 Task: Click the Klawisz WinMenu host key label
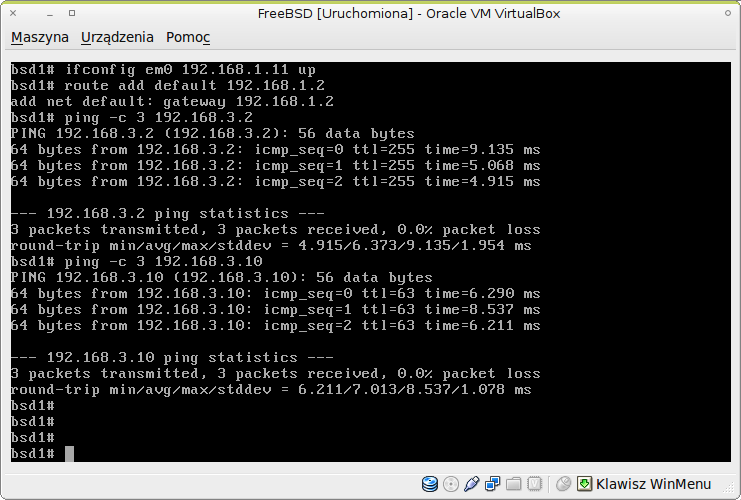tap(653, 485)
